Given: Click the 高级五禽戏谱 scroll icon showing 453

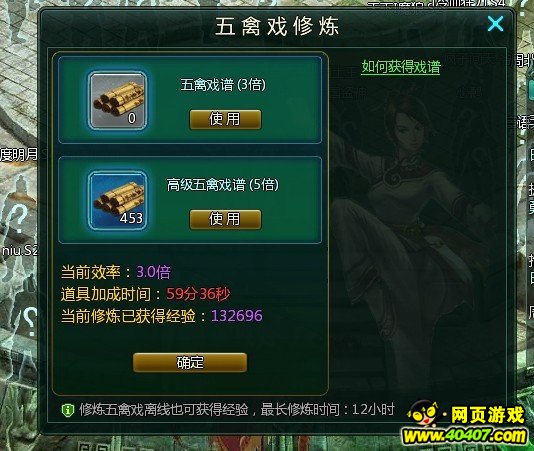Looking at the screenshot, I should pos(118,201).
